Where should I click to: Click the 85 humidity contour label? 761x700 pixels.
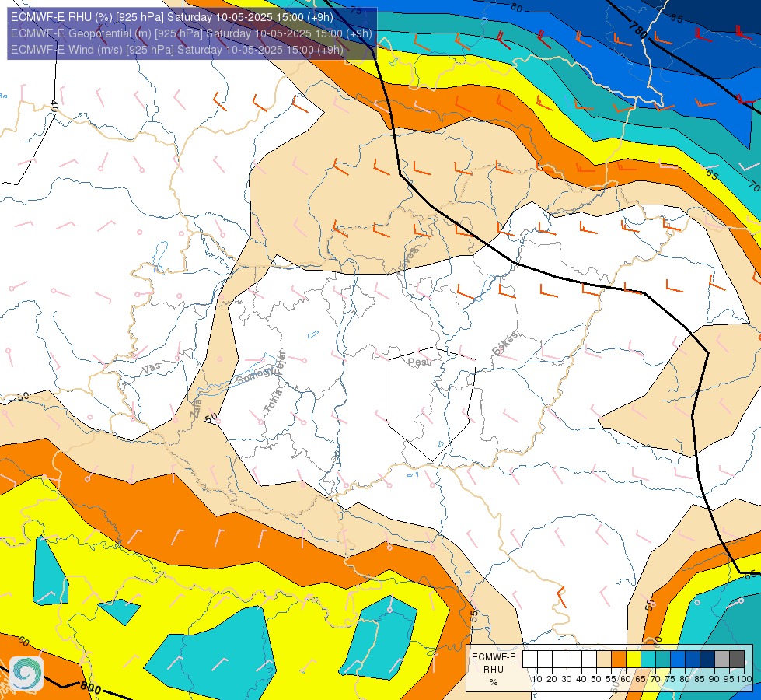[x=676, y=19]
